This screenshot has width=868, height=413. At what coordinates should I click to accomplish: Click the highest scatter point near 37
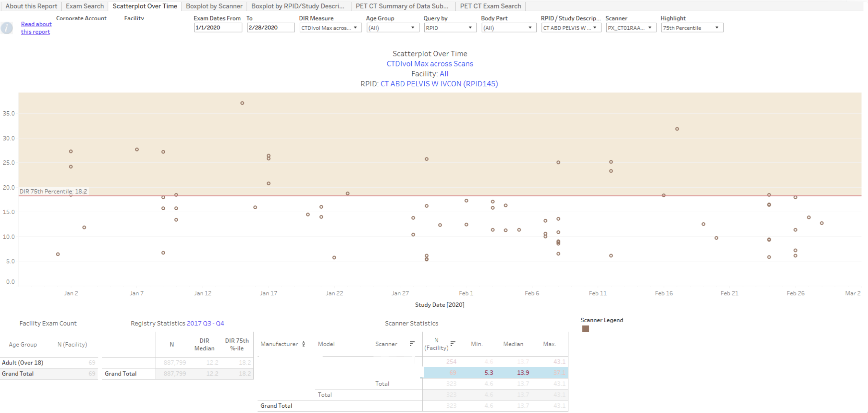(242, 103)
